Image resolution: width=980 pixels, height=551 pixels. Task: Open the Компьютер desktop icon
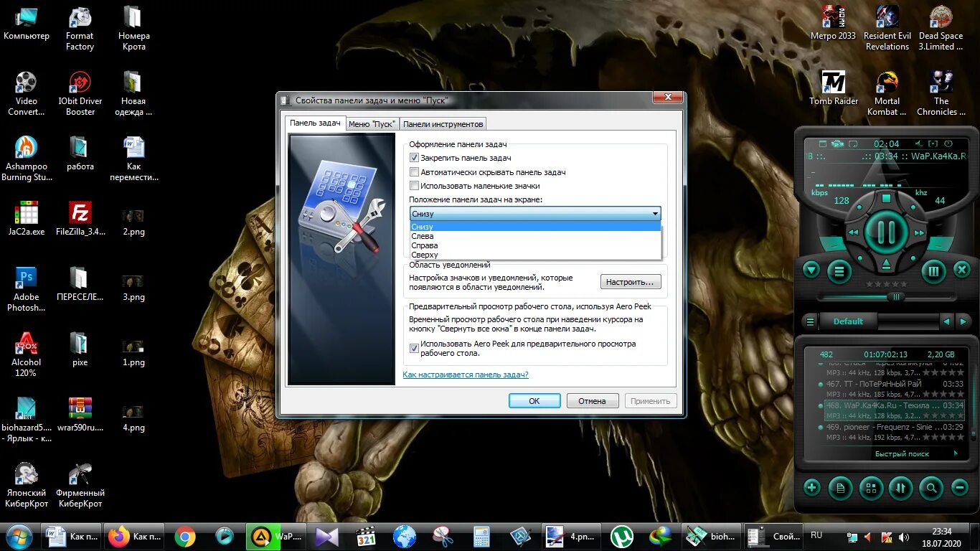click(x=27, y=24)
